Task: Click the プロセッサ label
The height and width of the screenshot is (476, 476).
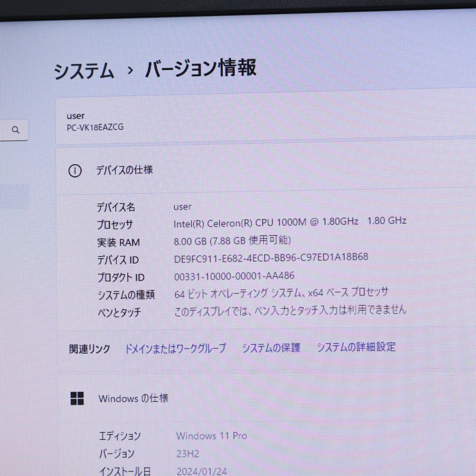Action: click(115, 225)
